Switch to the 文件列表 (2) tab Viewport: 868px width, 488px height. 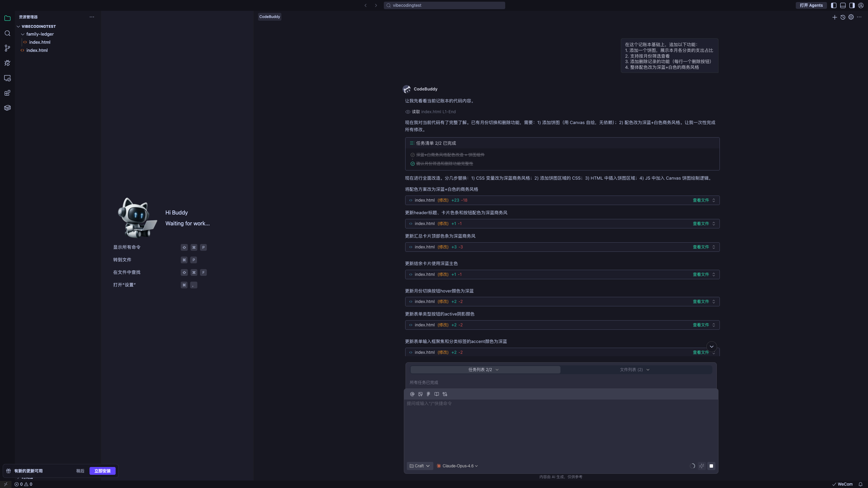click(x=634, y=370)
